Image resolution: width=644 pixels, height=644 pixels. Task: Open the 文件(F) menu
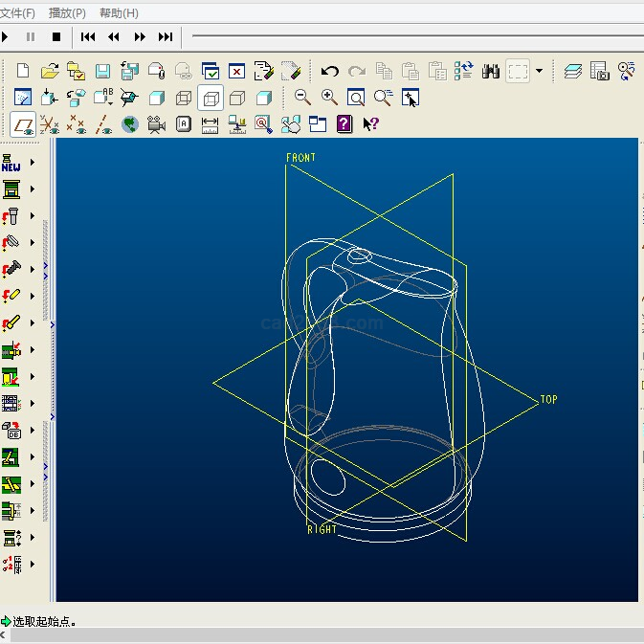tap(17, 13)
